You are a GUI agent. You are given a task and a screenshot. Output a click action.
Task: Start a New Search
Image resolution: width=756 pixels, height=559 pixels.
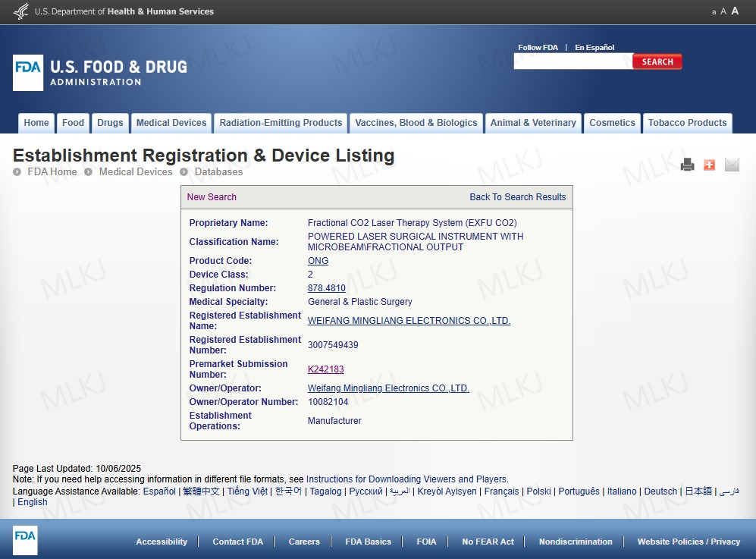212,197
